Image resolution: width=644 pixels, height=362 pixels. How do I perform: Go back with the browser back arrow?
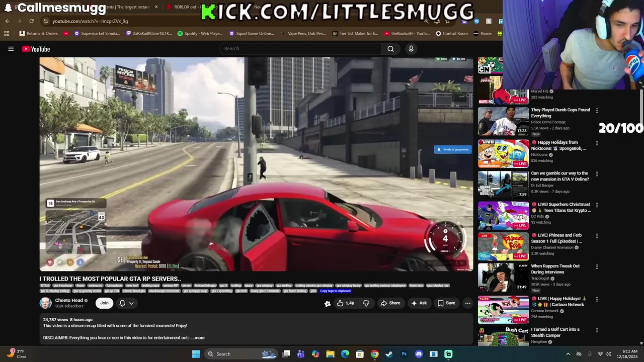(x=7, y=21)
